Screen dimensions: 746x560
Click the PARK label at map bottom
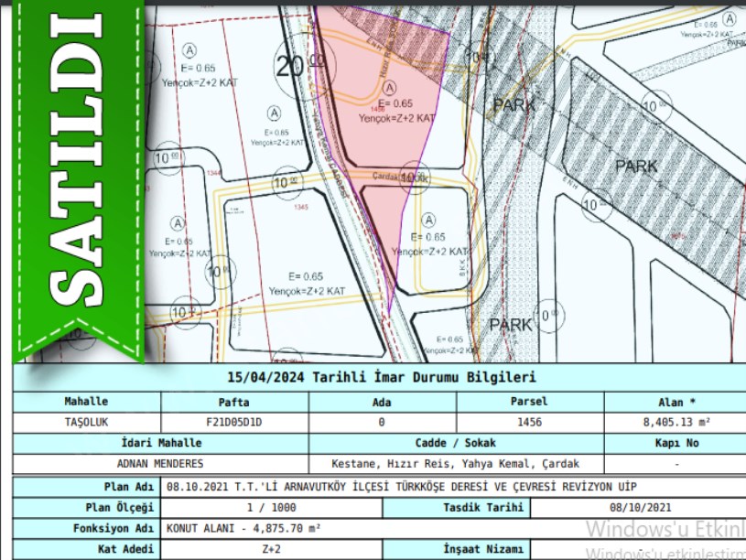point(510,325)
